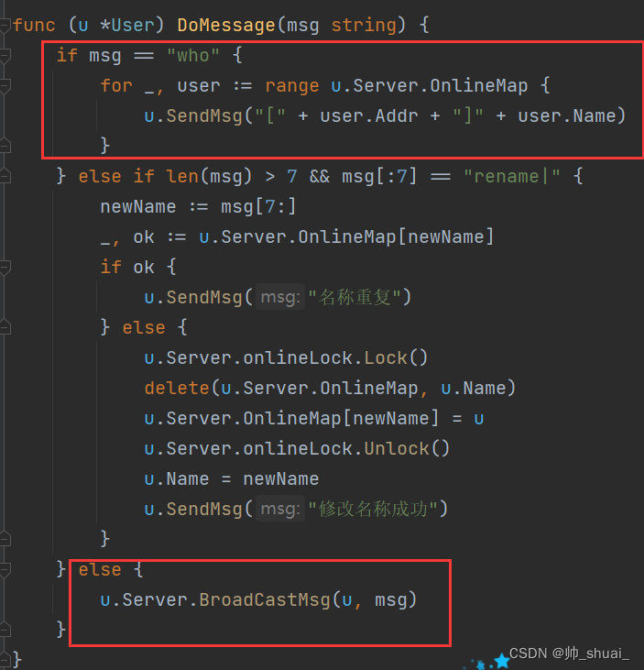Click msg: hint before "名称重复"
The width and height of the screenshot is (644, 670).
click(x=280, y=297)
